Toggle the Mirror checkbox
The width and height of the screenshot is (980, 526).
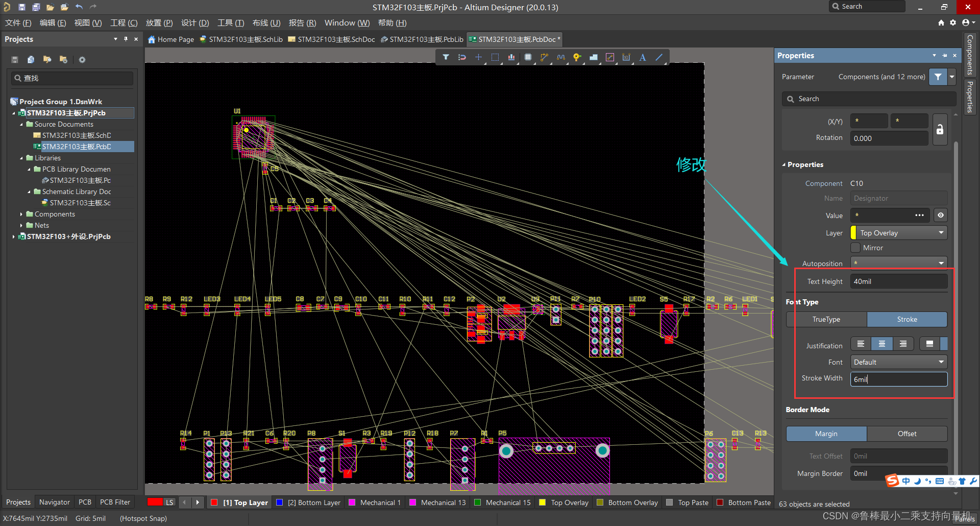pos(855,248)
